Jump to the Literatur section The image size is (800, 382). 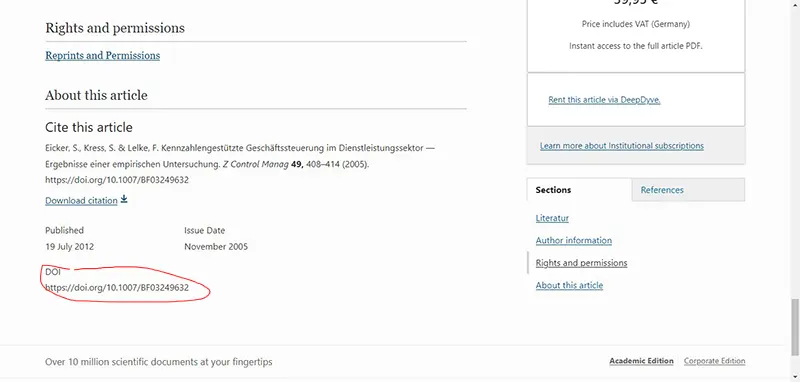click(x=552, y=218)
